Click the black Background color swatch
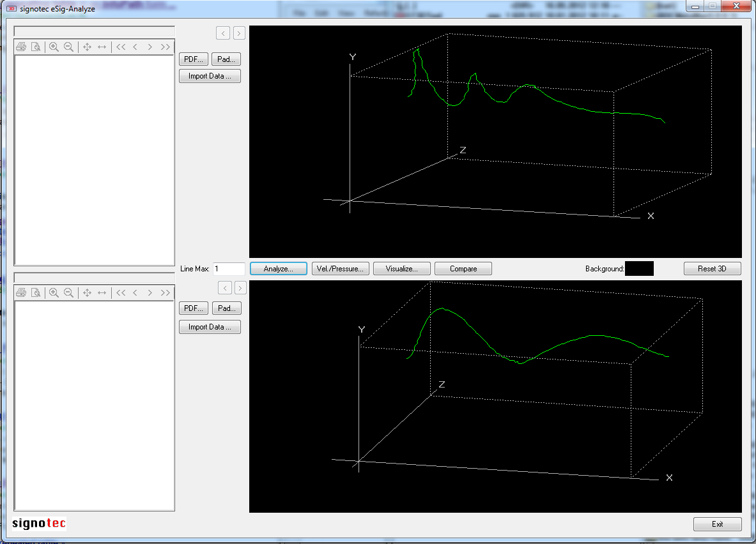 [639, 269]
